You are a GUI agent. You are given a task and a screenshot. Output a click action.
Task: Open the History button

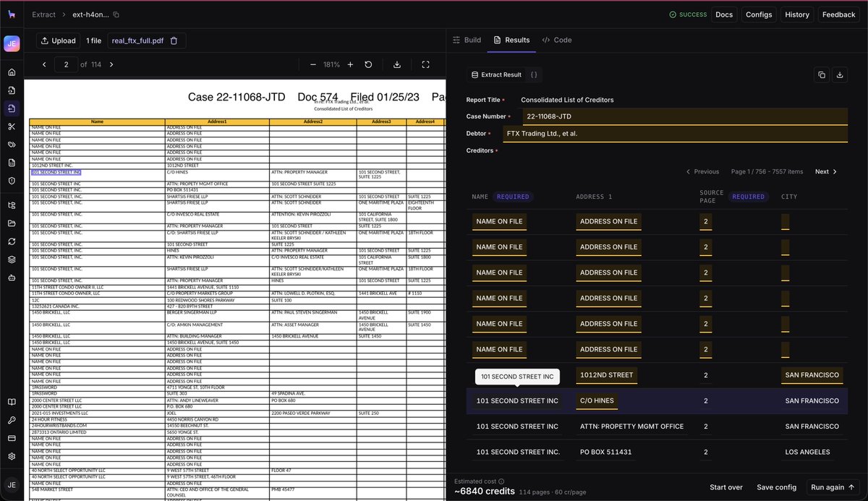click(797, 14)
